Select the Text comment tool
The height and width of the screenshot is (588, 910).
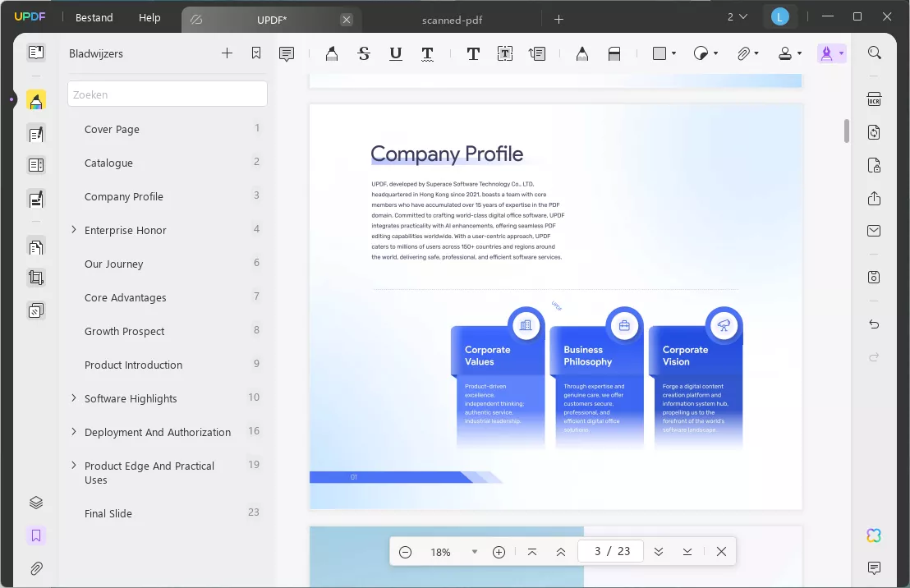pyautogui.click(x=473, y=54)
